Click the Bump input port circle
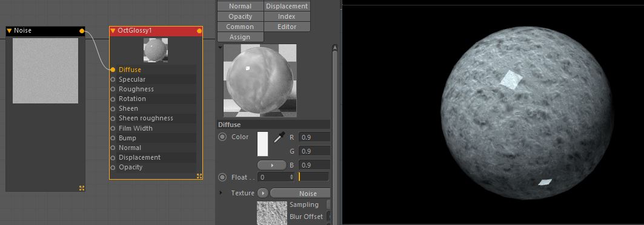Viewport: 644px width, 225px height. 113,138
